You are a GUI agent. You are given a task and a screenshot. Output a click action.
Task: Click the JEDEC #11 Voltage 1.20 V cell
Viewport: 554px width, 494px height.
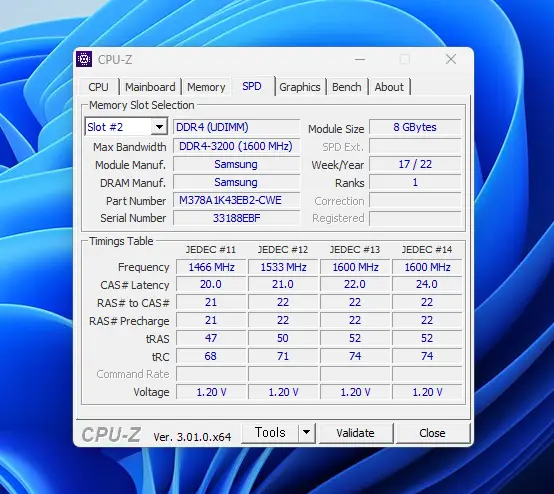click(211, 392)
